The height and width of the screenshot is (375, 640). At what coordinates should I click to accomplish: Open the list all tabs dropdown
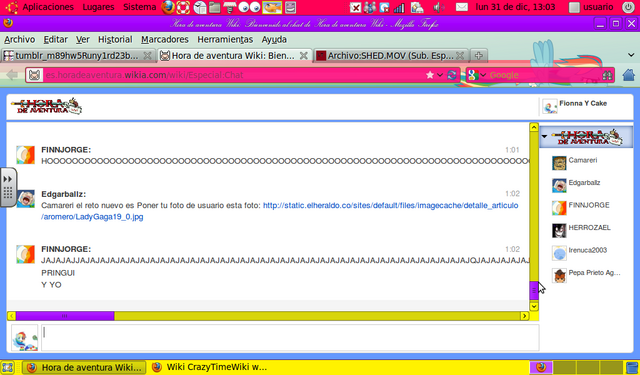click(631, 55)
